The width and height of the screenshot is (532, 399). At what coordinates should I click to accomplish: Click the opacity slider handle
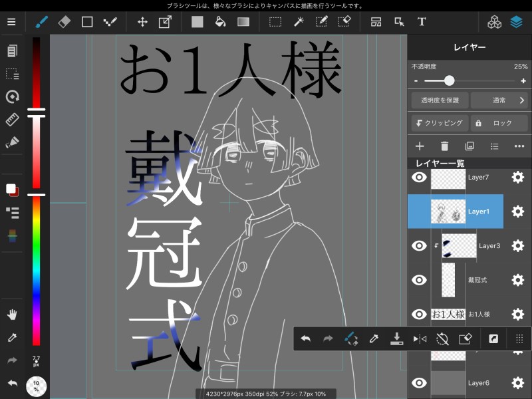click(x=450, y=80)
